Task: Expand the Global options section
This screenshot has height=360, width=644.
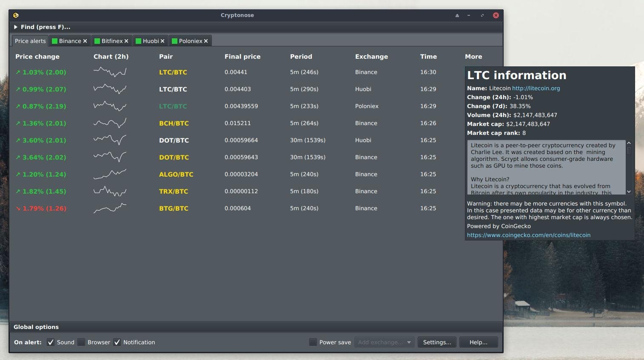Action: (x=36, y=327)
